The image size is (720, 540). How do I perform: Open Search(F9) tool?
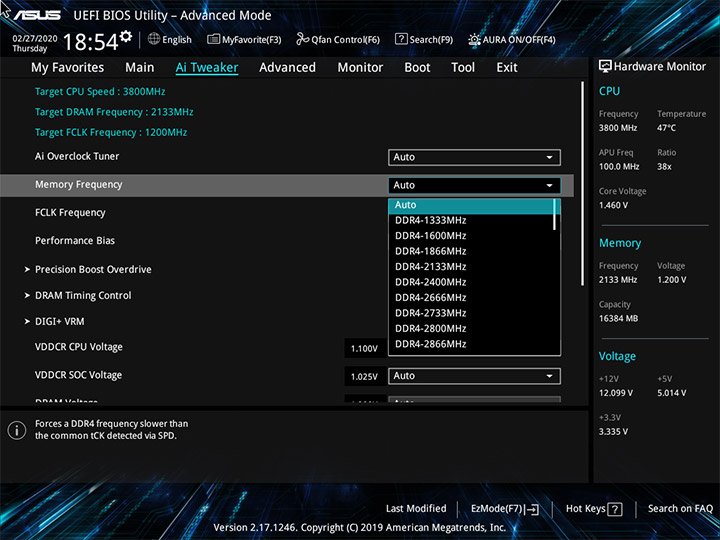(x=424, y=39)
